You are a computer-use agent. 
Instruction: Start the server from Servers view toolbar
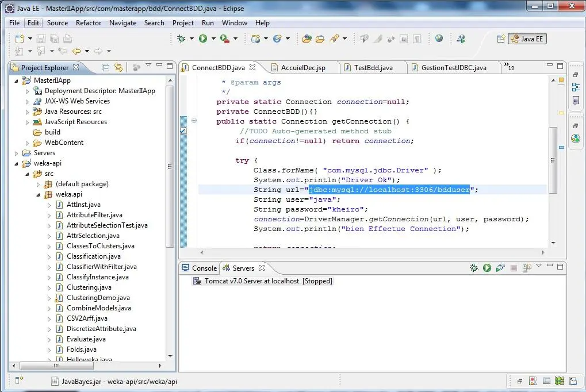pos(487,268)
